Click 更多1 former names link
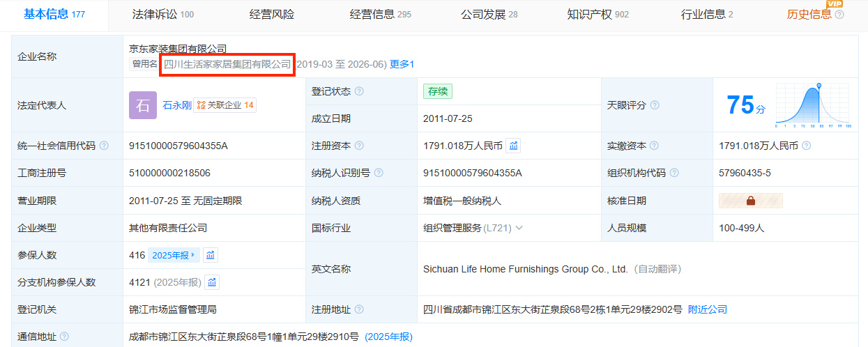 (x=402, y=64)
